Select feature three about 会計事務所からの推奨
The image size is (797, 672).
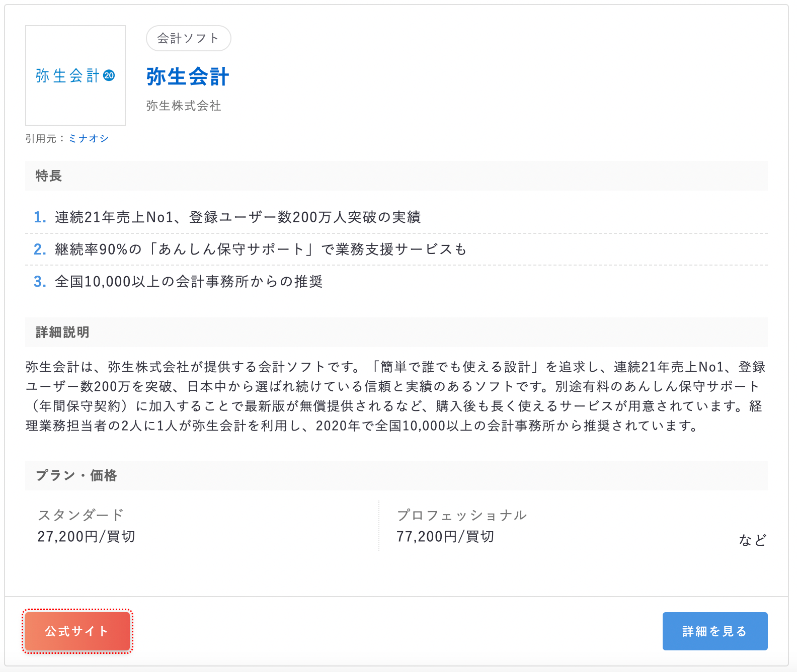(x=189, y=282)
